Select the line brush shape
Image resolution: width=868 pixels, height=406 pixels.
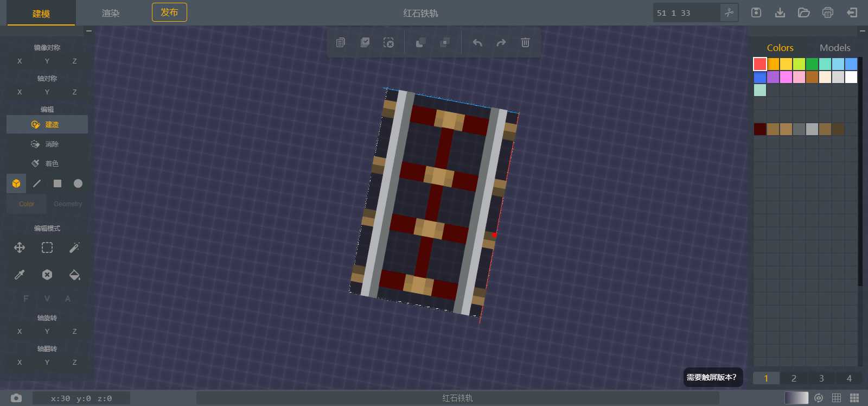point(37,183)
